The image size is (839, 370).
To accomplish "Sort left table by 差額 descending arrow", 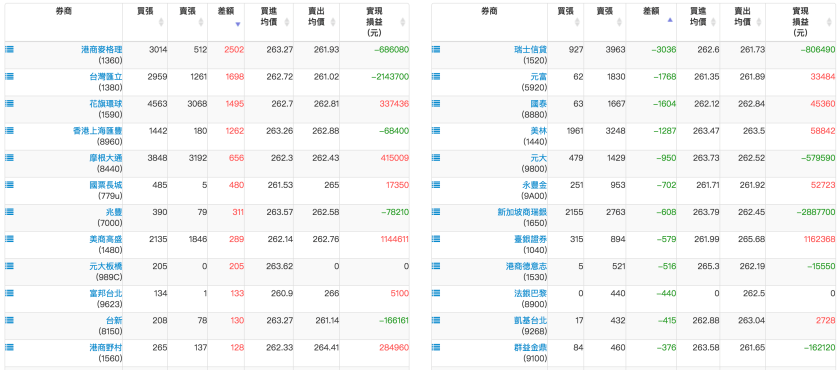I will pos(238,24).
